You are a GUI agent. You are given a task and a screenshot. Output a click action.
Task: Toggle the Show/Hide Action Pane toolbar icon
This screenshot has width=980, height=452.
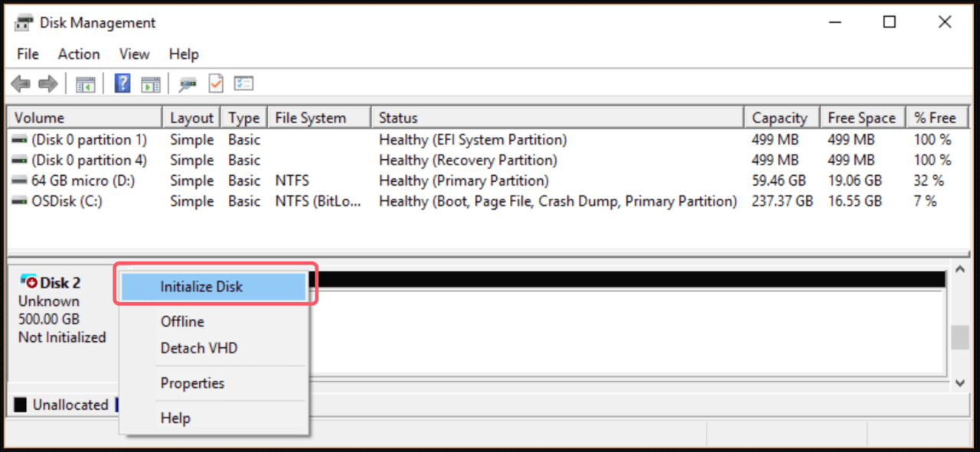(x=150, y=83)
